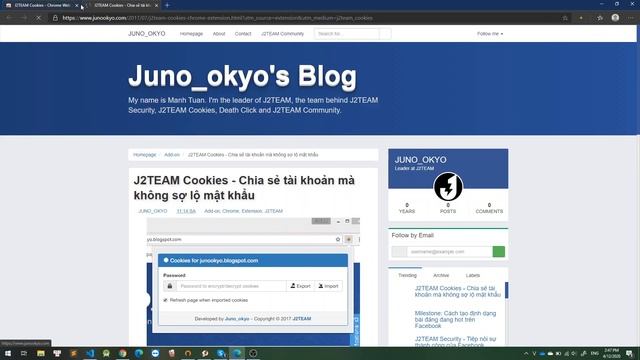Open Sublime Text from the taskbar
This screenshot has height=360, width=640.
[x=73, y=353]
